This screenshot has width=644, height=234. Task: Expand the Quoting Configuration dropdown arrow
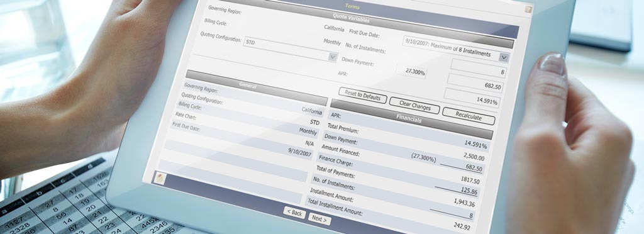pyautogui.click(x=333, y=57)
